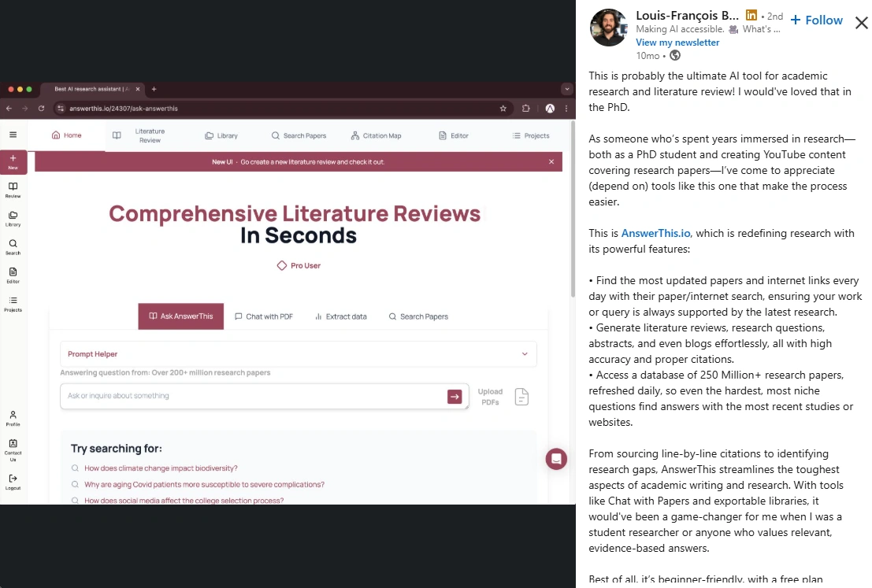The image size is (872, 588).
Task: Open the browser three-dot menu
Action: (x=566, y=109)
